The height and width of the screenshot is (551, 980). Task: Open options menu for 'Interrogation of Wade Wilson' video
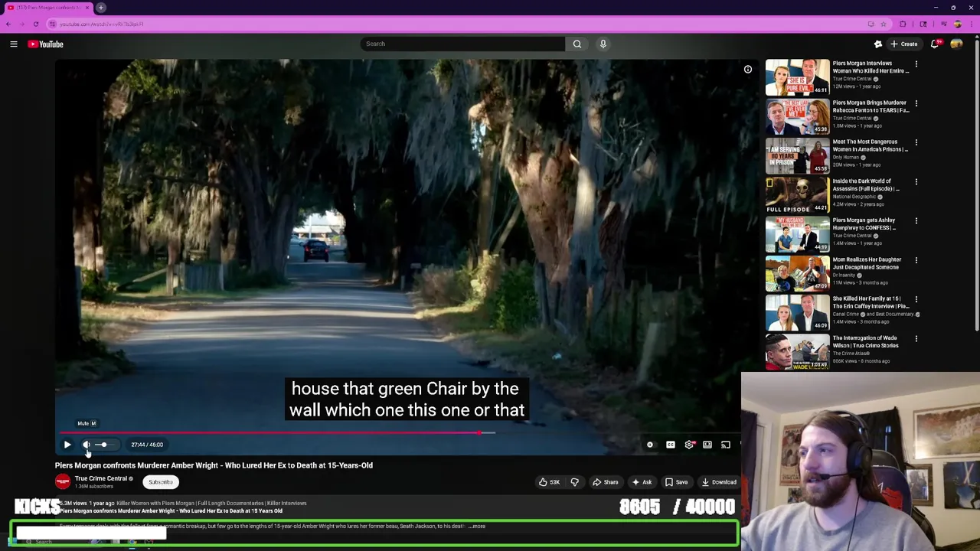click(916, 338)
